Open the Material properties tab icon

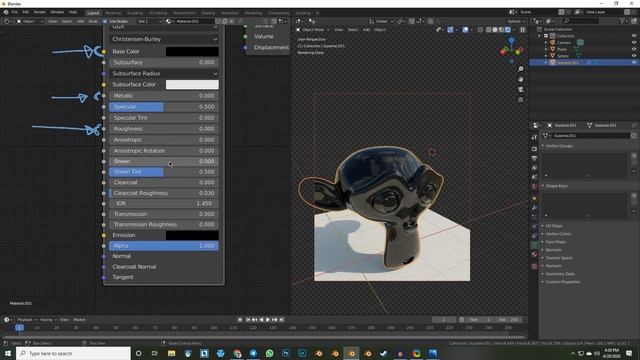(534, 254)
